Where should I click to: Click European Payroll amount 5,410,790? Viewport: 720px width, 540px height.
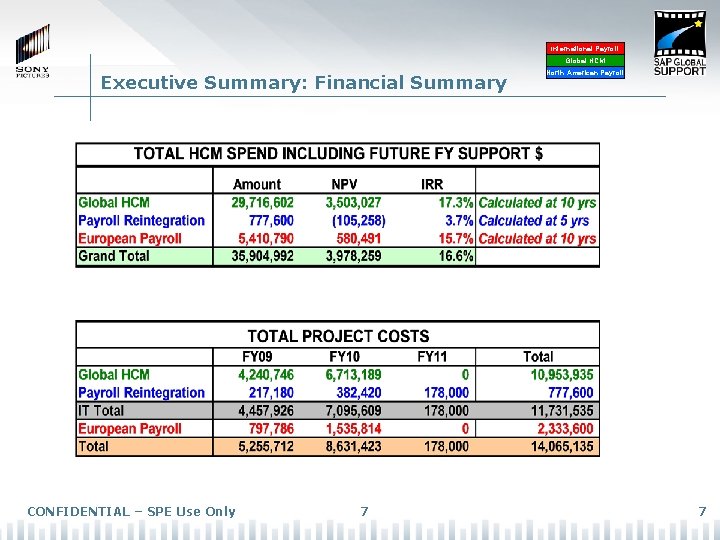(266, 239)
